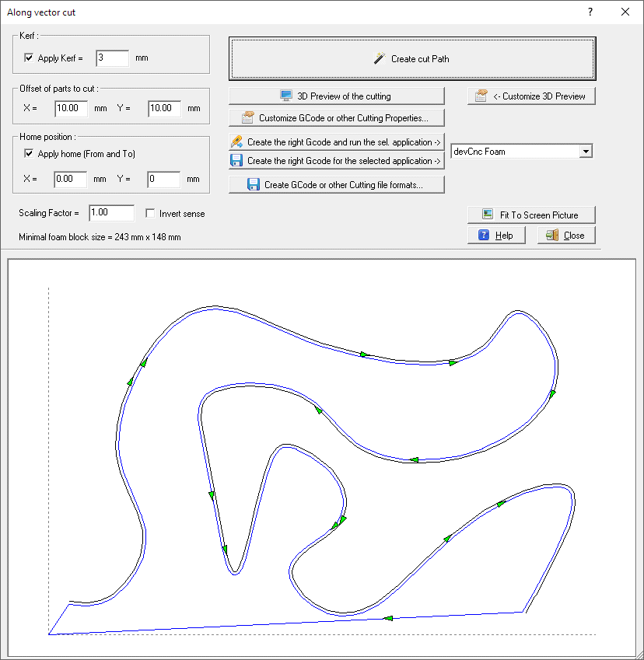This screenshot has width=644, height=660.
Task: Expand the devCnc Foam application dropdown
Action: click(x=586, y=152)
